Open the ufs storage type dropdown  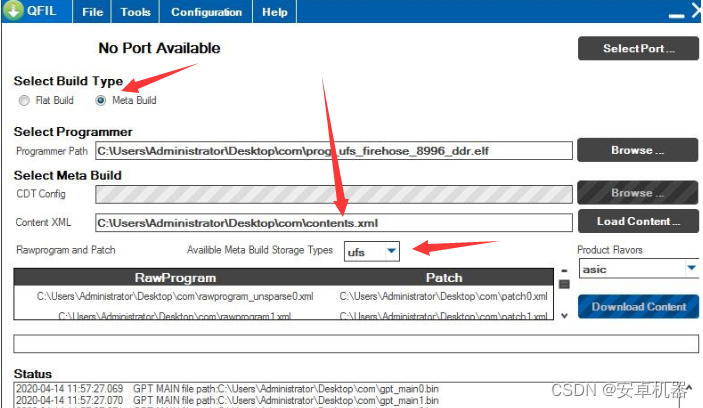[x=371, y=252]
